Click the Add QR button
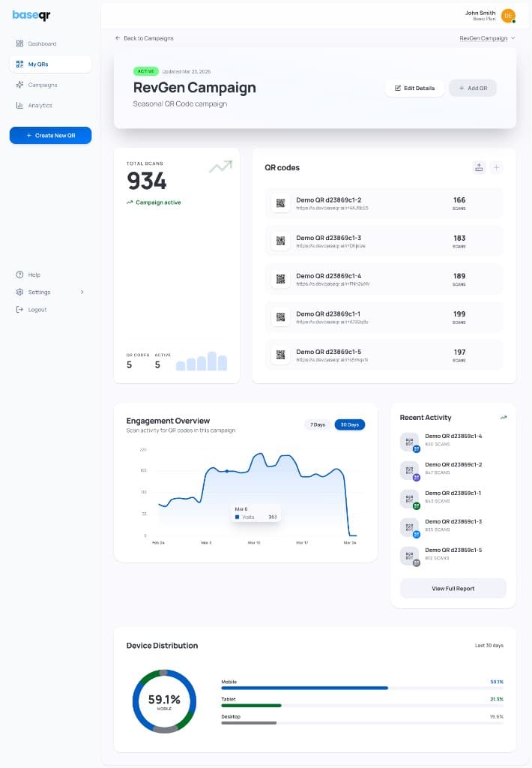The image size is (532, 768). (473, 88)
